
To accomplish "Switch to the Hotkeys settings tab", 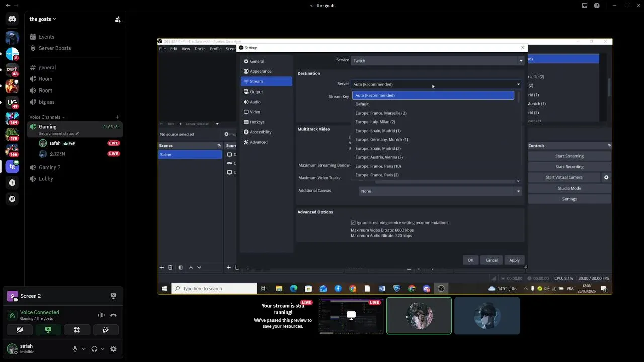I will tap(267, 122).
